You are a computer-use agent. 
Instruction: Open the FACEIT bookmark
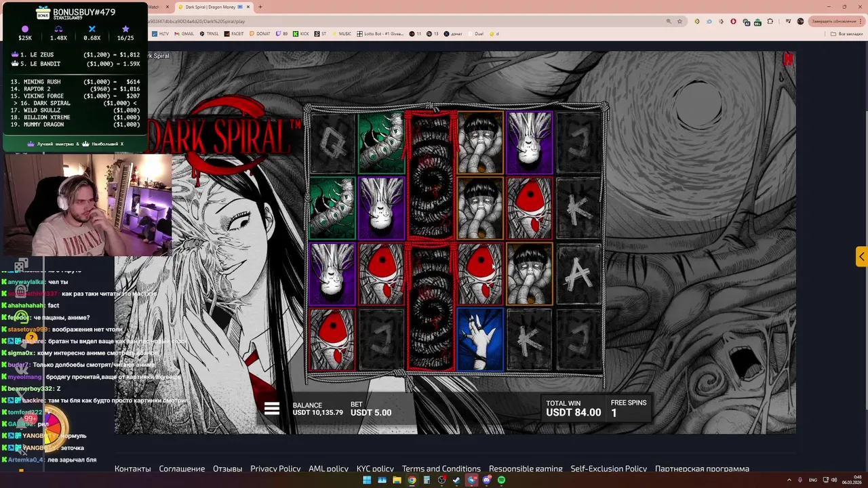click(234, 33)
